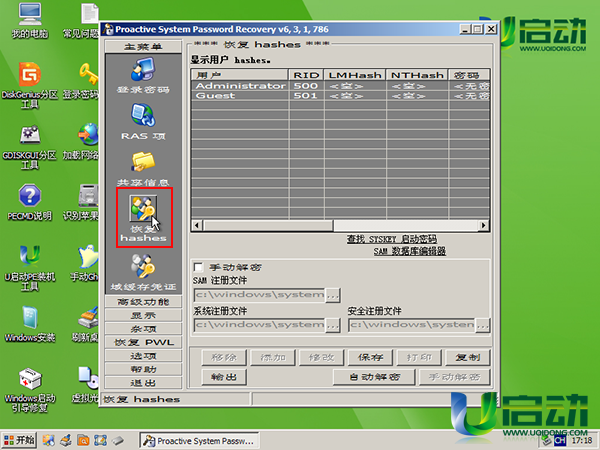Screen dimensions: 600x450
Task: Expand the 恢复 PWL sidebar section
Action: point(143,342)
